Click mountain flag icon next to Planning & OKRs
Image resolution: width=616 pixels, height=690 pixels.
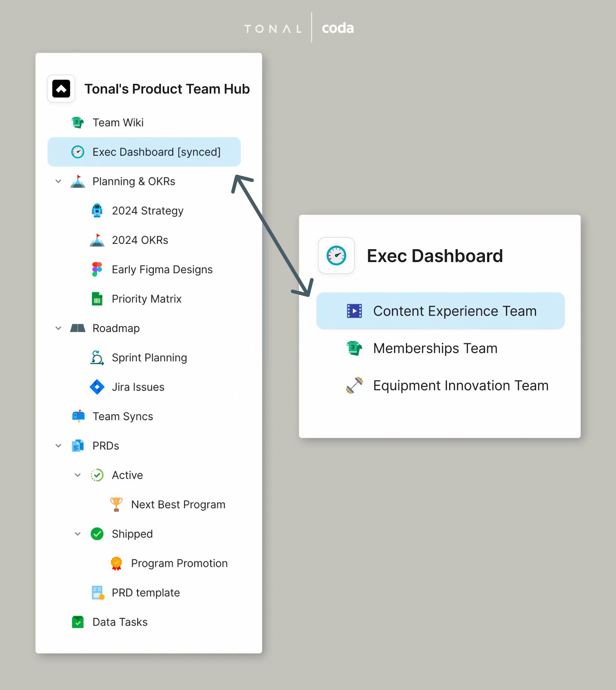(78, 181)
